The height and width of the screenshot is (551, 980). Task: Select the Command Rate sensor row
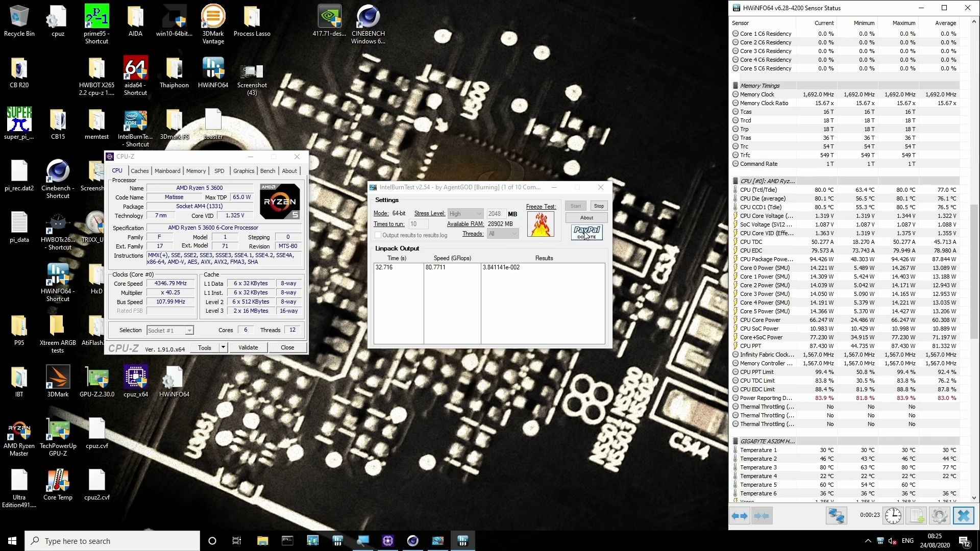846,164
